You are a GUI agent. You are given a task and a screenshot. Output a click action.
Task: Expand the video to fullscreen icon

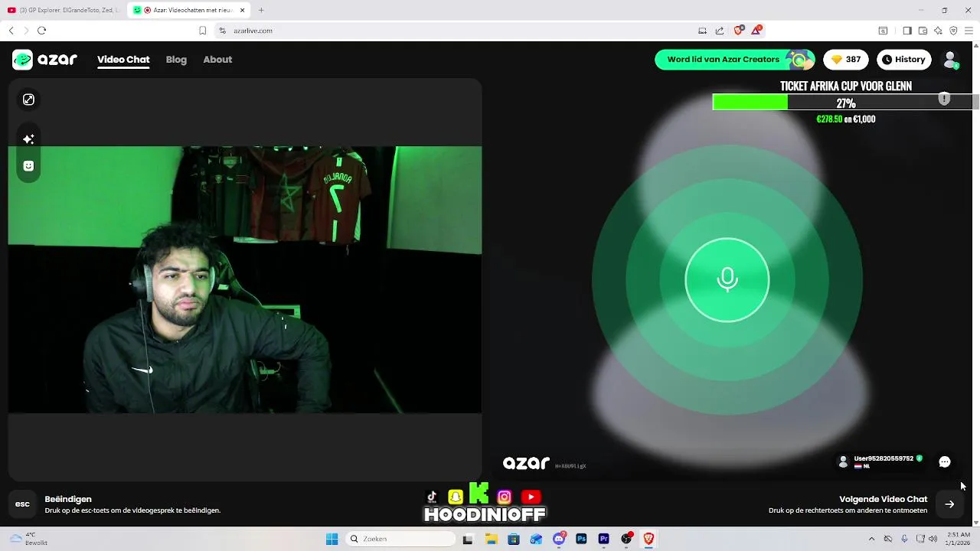pyautogui.click(x=28, y=99)
